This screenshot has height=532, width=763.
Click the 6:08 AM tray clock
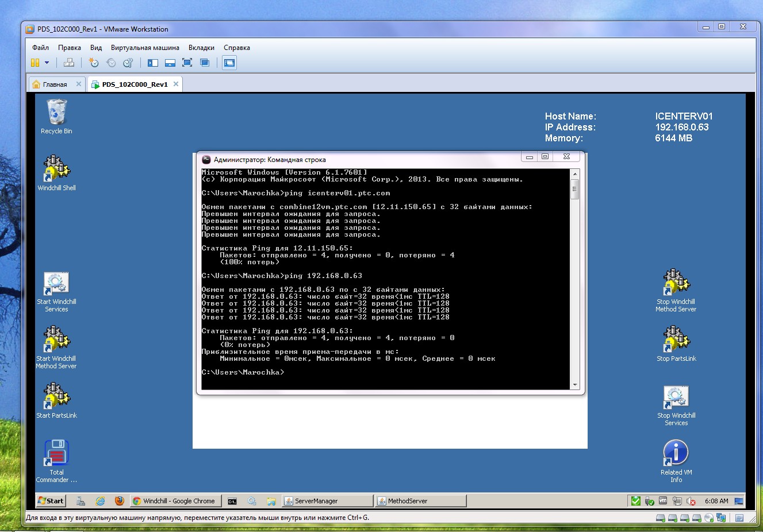[x=716, y=501]
